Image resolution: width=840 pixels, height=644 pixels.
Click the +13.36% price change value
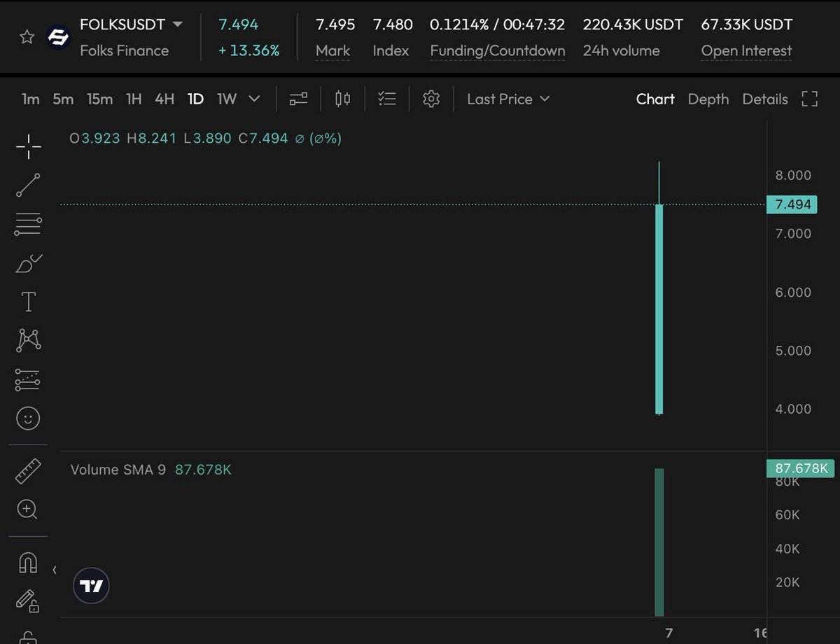[x=248, y=51]
